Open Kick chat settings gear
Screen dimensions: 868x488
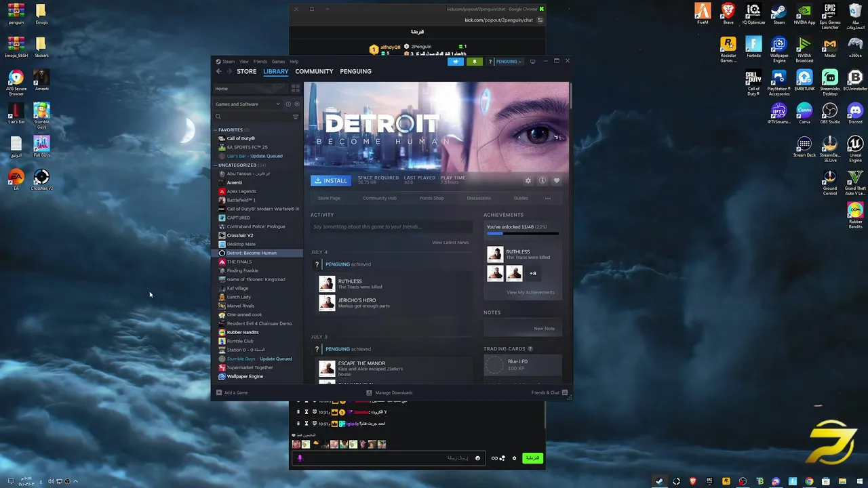pos(514,458)
